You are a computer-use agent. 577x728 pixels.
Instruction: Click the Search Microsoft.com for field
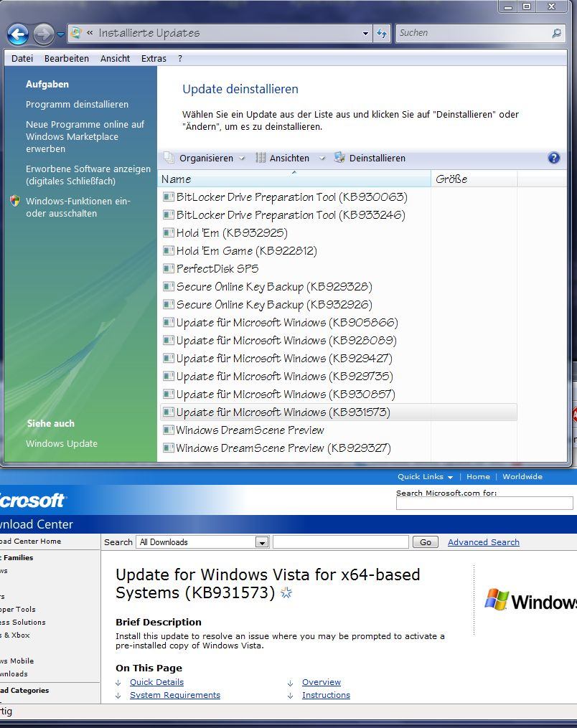[x=484, y=504]
